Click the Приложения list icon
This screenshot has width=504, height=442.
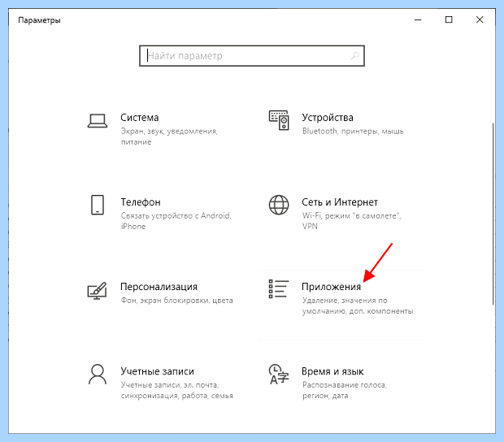279,288
